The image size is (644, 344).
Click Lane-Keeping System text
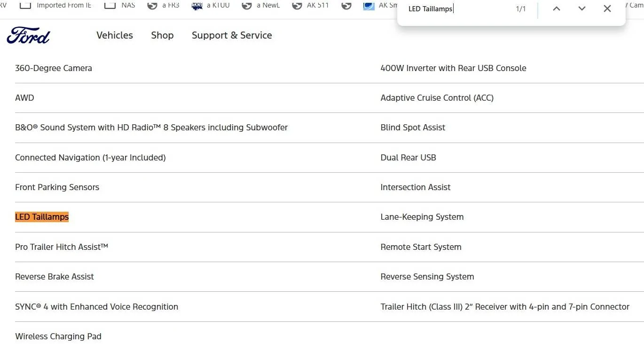click(422, 217)
